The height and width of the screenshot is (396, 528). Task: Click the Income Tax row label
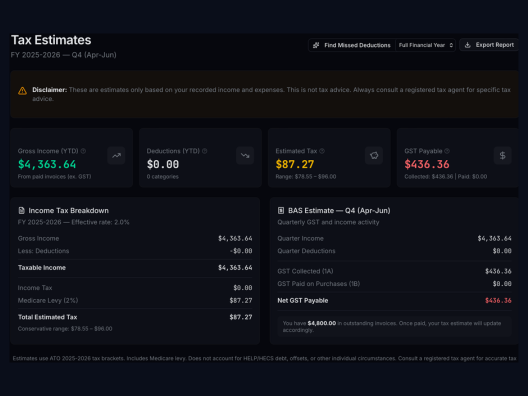[x=35, y=288]
